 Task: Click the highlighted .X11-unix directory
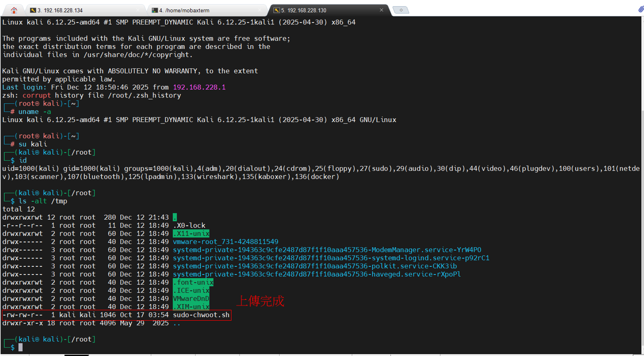(x=191, y=234)
